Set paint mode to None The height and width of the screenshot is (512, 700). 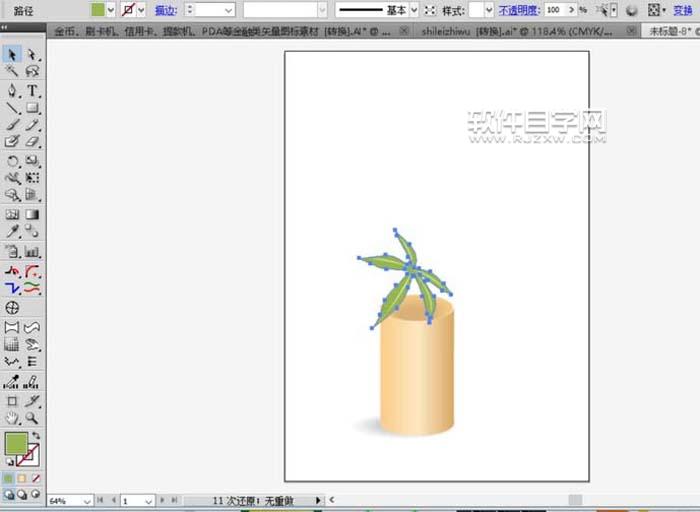point(36,479)
